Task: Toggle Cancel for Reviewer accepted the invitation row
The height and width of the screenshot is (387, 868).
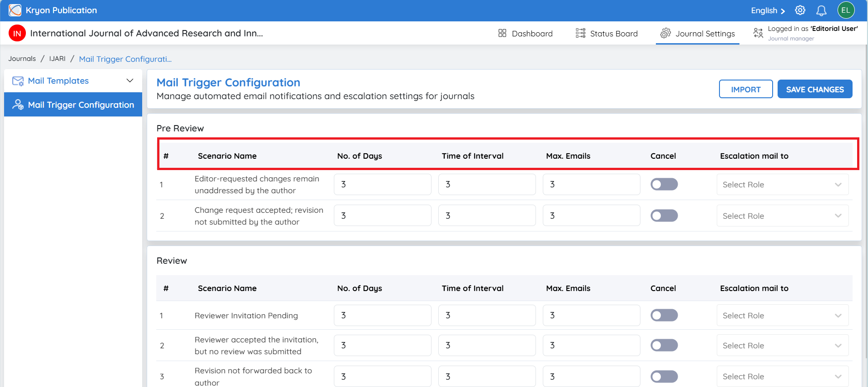Action: pos(664,345)
